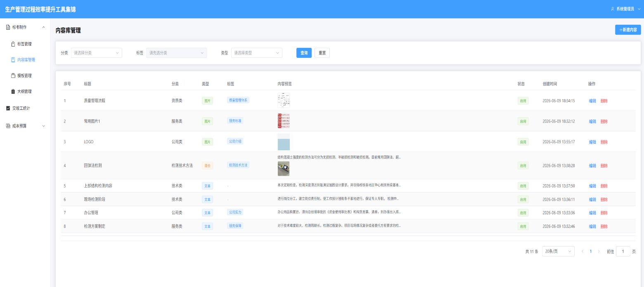Delete the 质量管理流程 row
This screenshot has width=644, height=287.
point(604,101)
